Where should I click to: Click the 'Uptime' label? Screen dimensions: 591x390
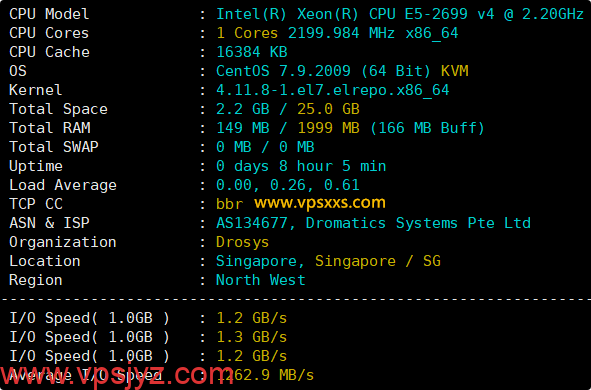(35, 166)
